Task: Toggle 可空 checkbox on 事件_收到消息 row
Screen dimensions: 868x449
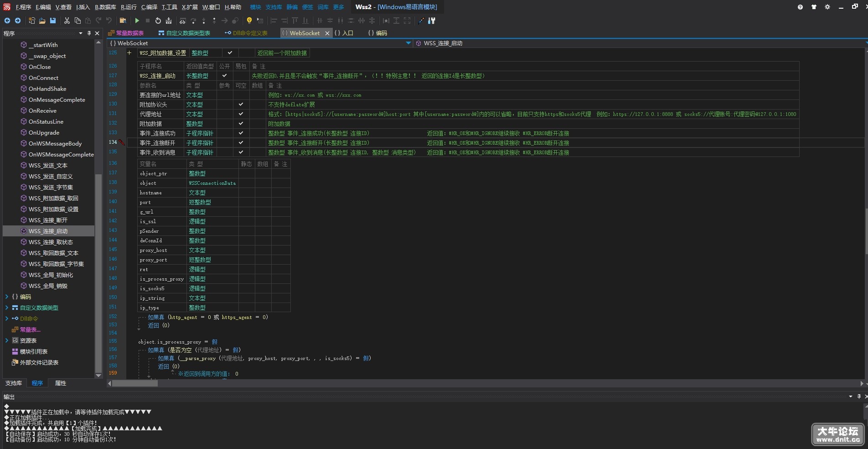Action: coord(241,152)
